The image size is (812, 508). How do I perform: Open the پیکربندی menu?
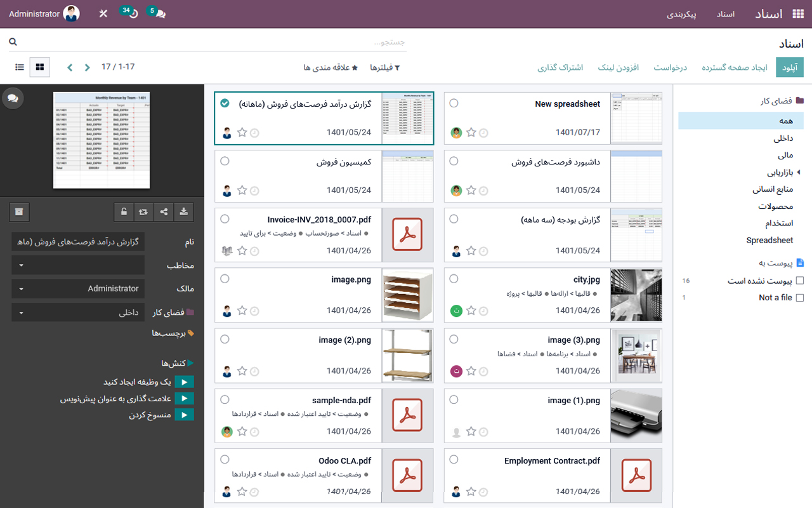[683, 14]
